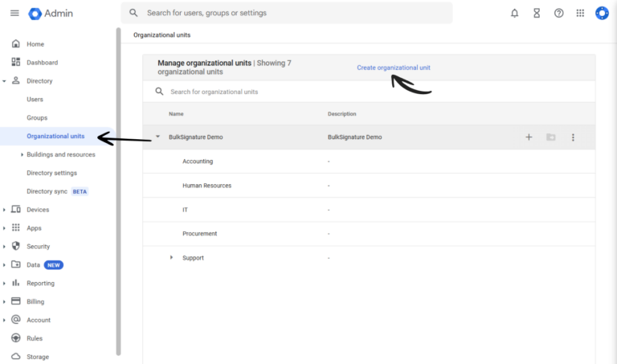Expand the Account section arrow
617x364 pixels.
(4, 320)
